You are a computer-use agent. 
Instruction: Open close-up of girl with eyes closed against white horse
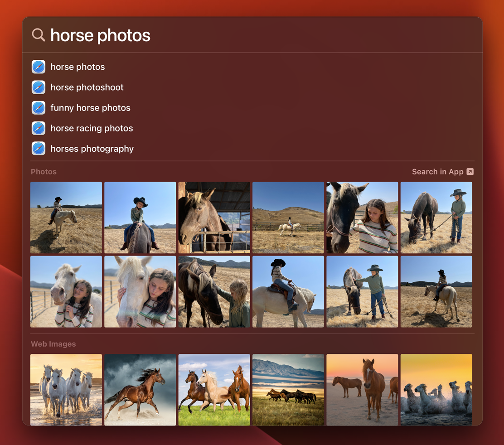click(x=140, y=292)
